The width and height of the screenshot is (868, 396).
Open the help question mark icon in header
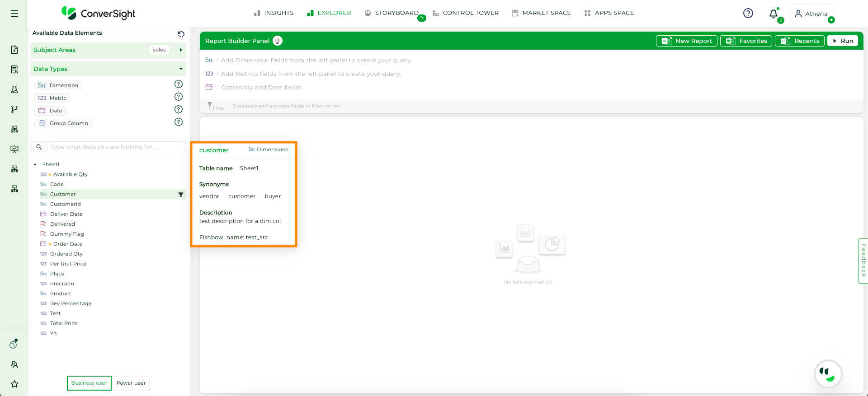tap(748, 13)
